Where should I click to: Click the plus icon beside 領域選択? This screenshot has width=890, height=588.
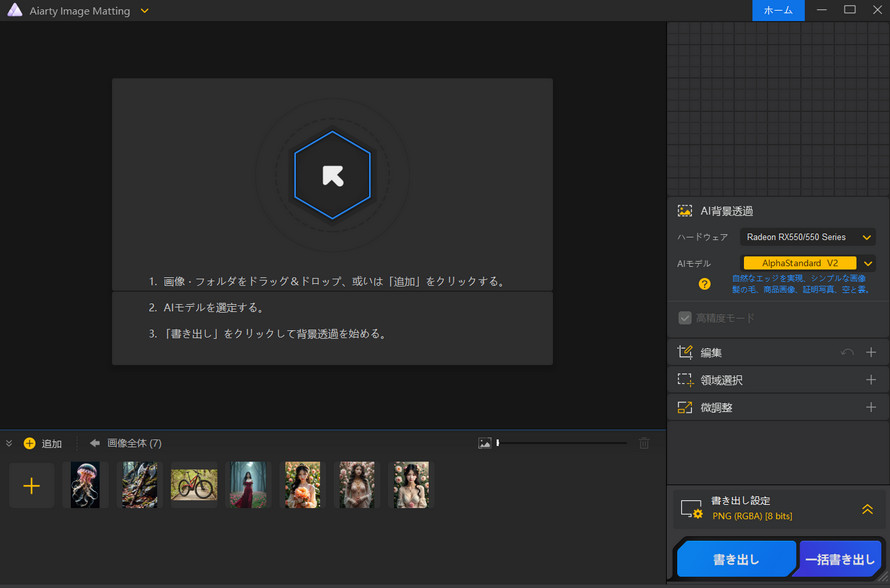tap(871, 380)
